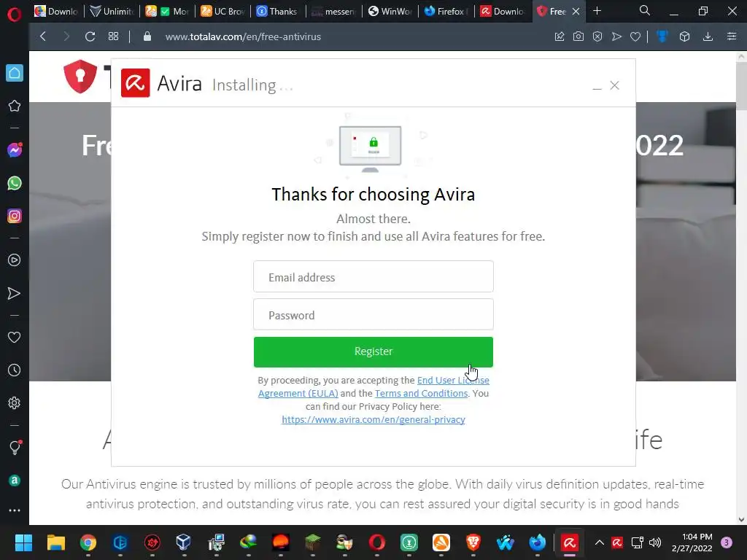Click the padlock site security icon

point(147,36)
